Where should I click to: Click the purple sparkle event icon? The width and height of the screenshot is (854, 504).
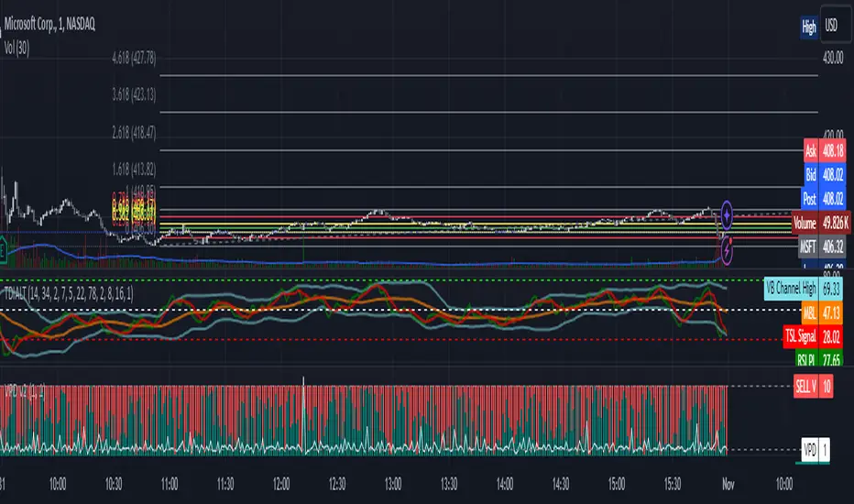[x=727, y=215]
